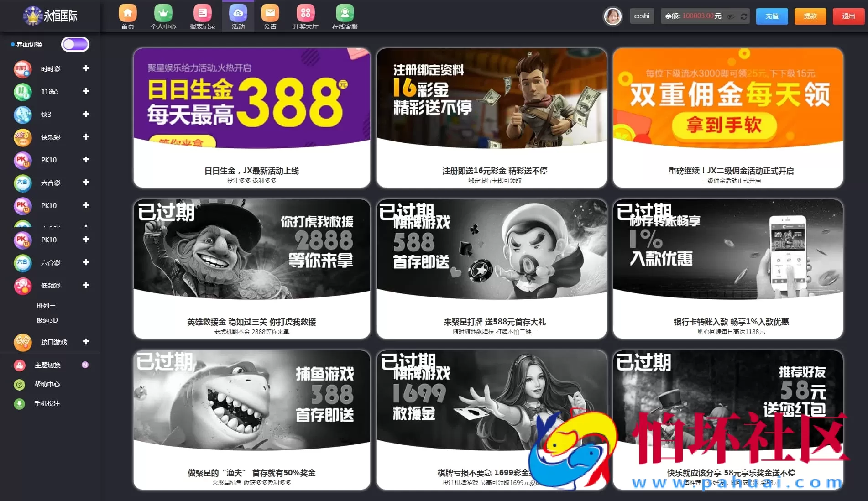Open the user avatar thumbnail
Image resolution: width=868 pixels, height=501 pixels.
click(x=613, y=16)
